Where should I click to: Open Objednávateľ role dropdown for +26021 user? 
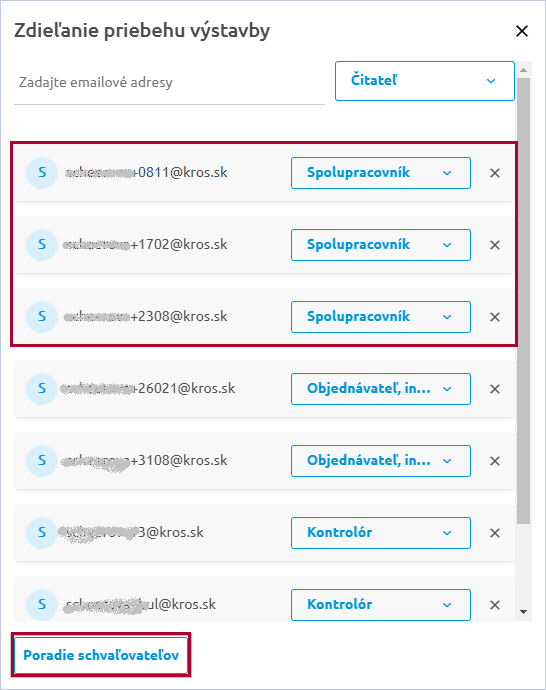(381, 389)
